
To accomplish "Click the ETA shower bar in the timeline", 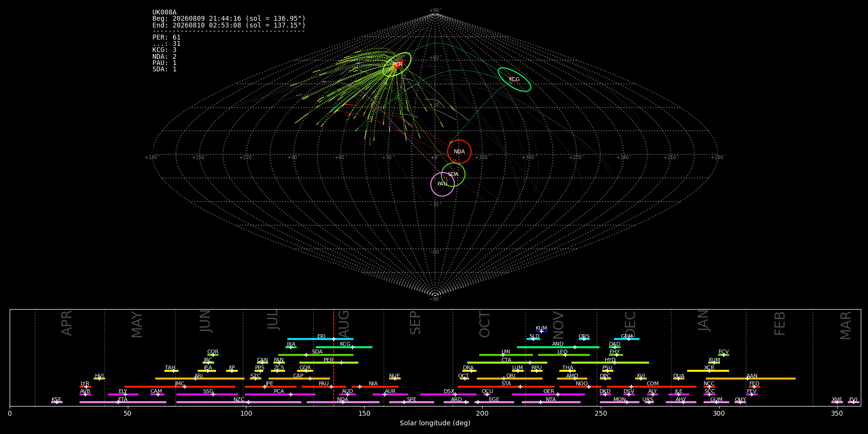I will point(123,402).
